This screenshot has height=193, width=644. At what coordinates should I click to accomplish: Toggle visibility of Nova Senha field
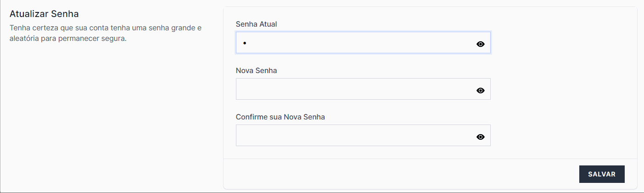click(481, 91)
